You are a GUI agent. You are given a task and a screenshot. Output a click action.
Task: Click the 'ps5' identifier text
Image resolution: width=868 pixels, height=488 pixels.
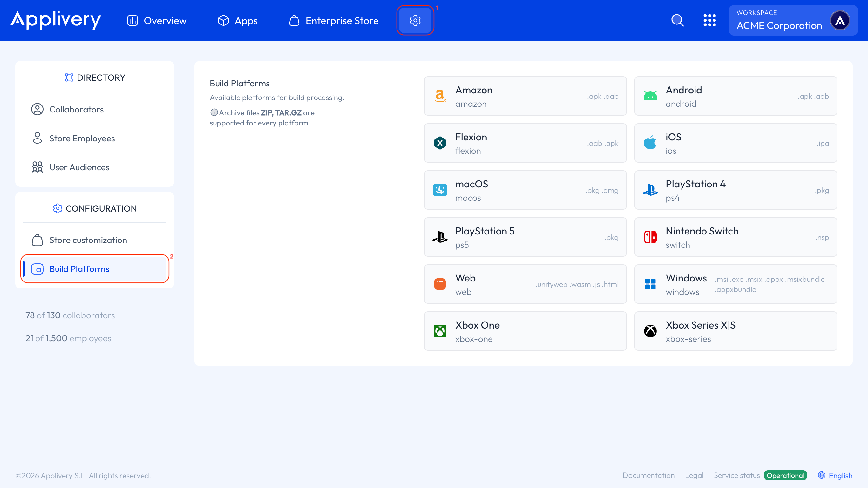click(x=462, y=245)
